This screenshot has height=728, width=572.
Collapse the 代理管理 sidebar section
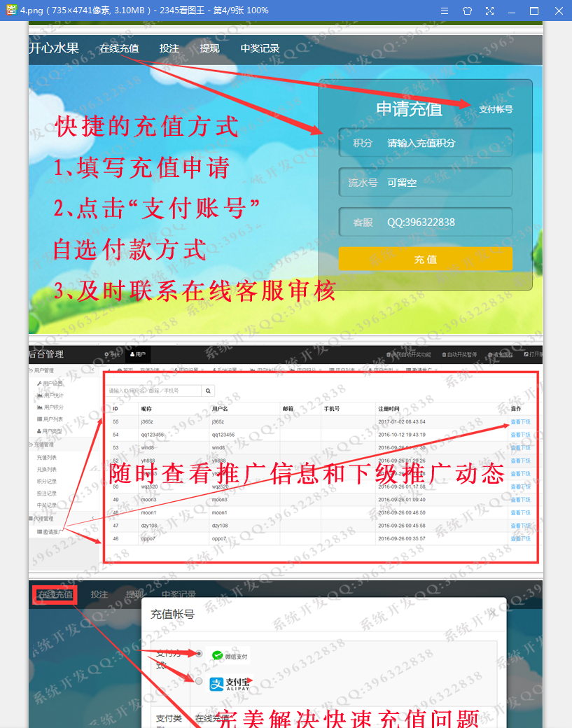click(92, 518)
